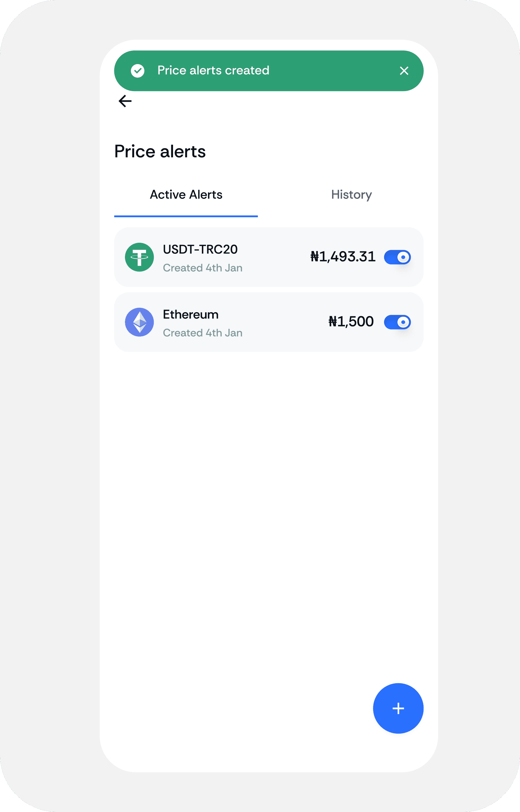Viewport: 520px width, 812px height.
Task: Disable the Ethereum price alert switch
Action: tap(397, 322)
